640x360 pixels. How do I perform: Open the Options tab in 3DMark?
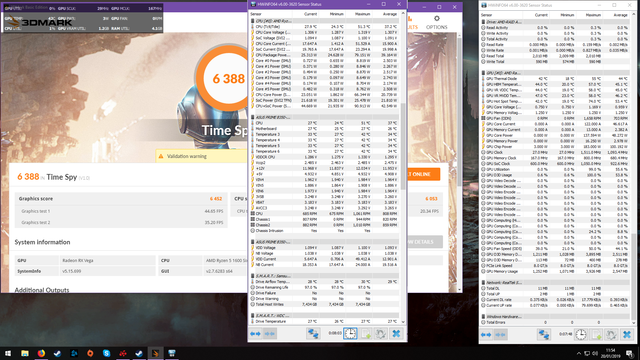click(436, 23)
